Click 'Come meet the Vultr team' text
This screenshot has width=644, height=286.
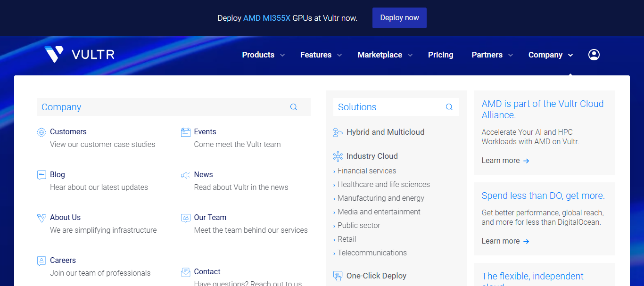coord(237,144)
